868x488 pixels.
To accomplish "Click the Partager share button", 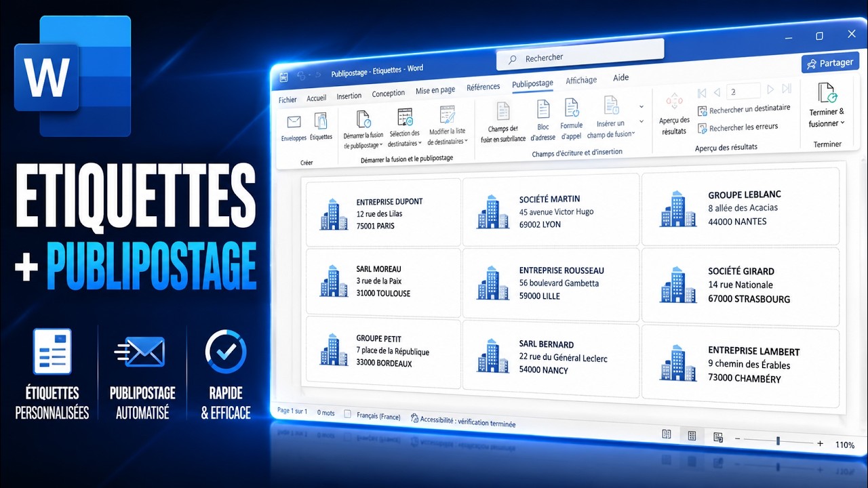I will click(x=831, y=63).
